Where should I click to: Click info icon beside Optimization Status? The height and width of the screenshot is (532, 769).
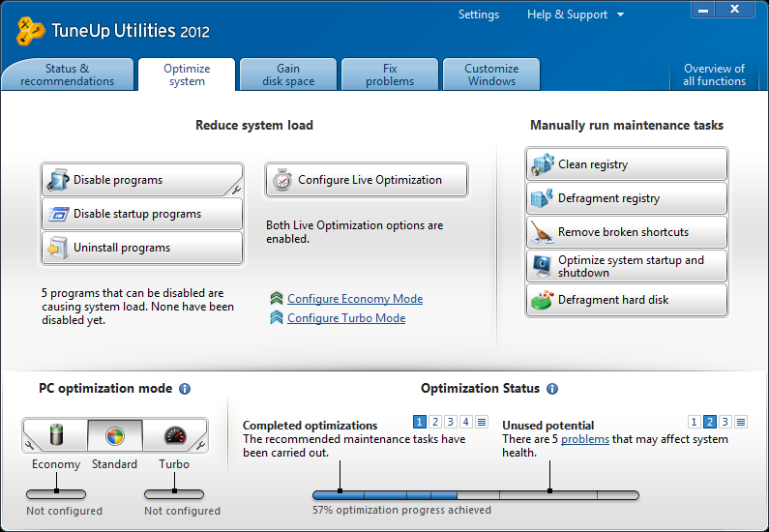click(x=552, y=389)
